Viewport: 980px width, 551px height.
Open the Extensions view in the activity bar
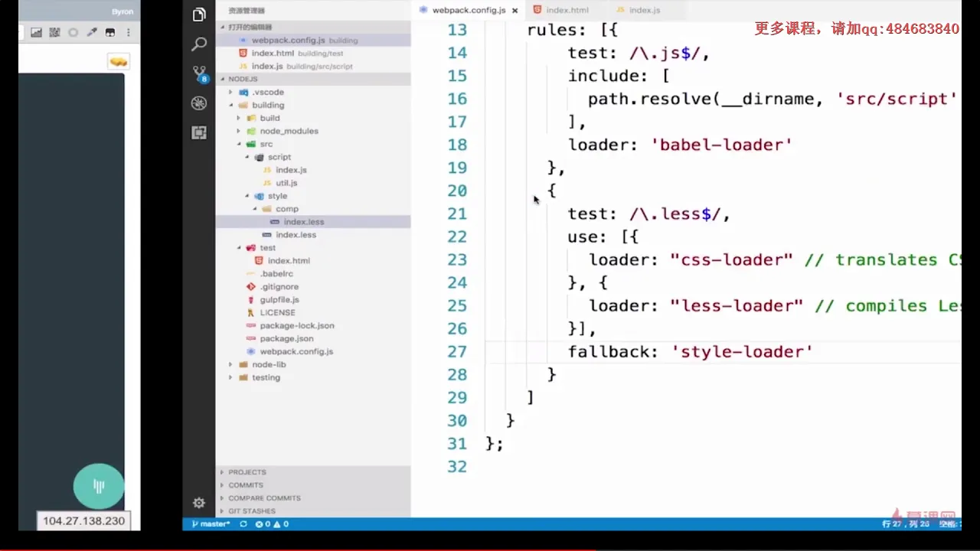coord(199,132)
